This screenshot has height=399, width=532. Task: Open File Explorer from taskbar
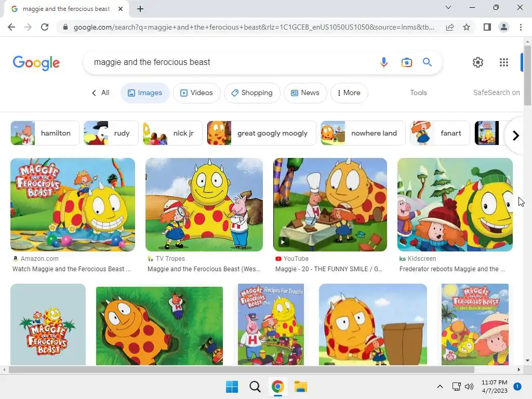coord(301,387)
